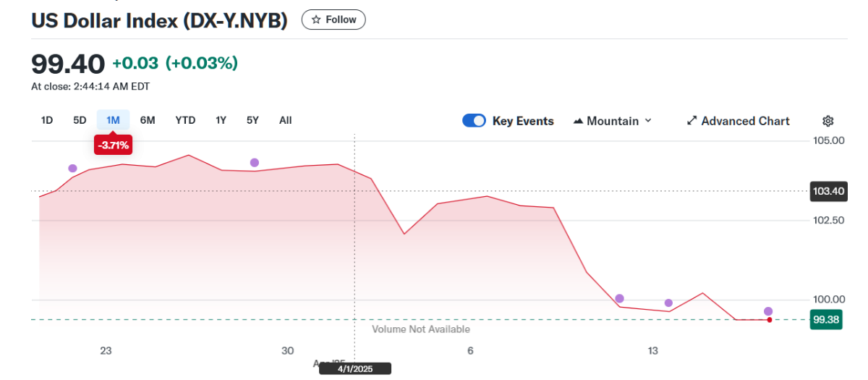Image resolution: width=868 pixels, height=380 pixels.
Task: Show All historical data range
Action: [286, 120]
